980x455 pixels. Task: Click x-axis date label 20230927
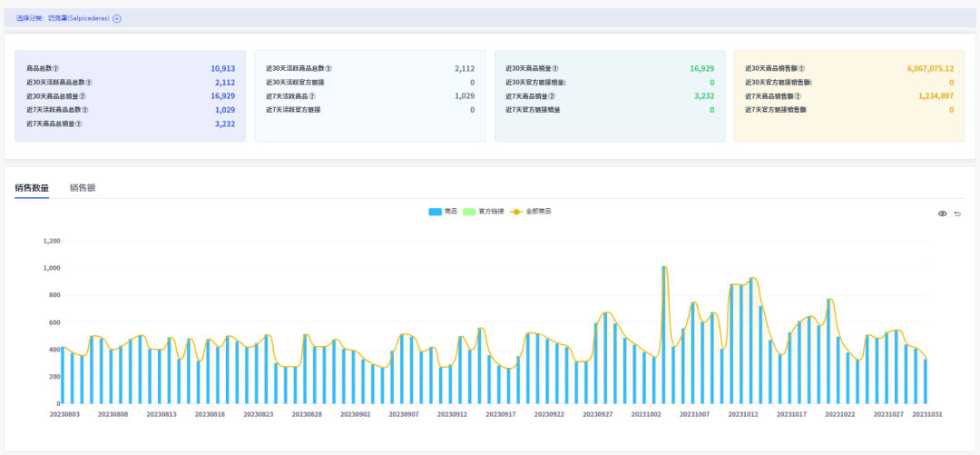coord(597,414)
